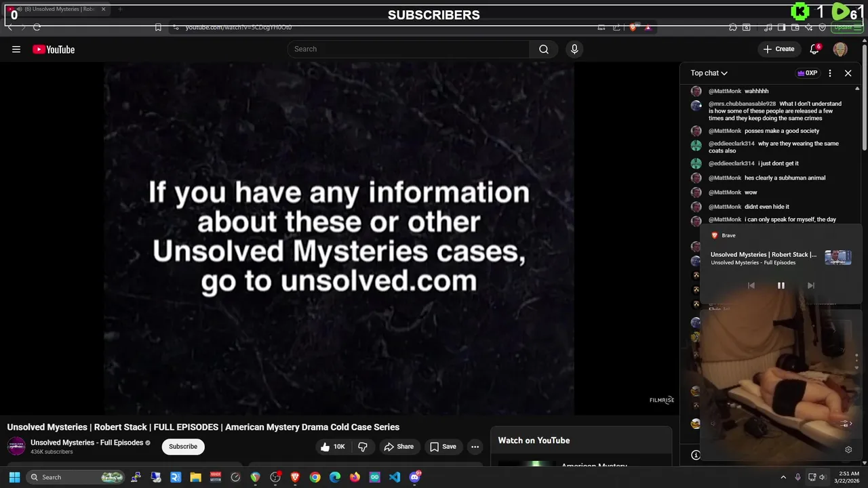Viewport: 868px width, 488px height.
Task: Select the Unsolved Mysteries browser tab
Action: click(x=57, y=9)
